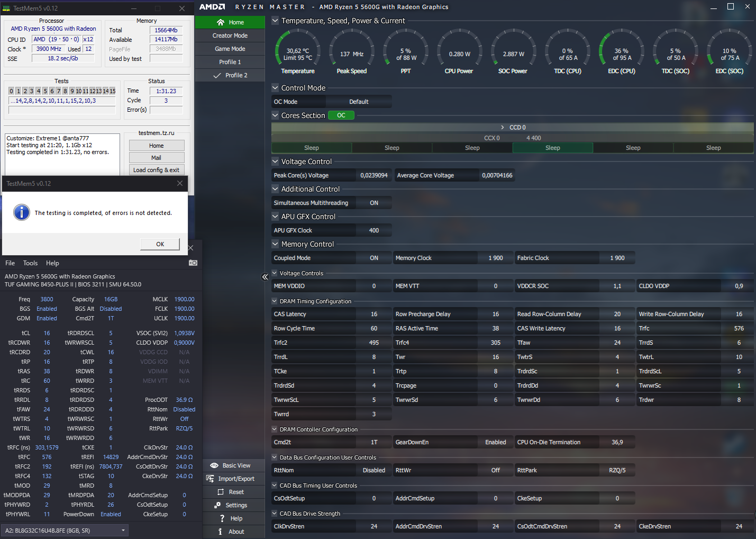
Task: Open the Help menu in ZenTimings
Action: pyautogui.click(x=52, y=263)
